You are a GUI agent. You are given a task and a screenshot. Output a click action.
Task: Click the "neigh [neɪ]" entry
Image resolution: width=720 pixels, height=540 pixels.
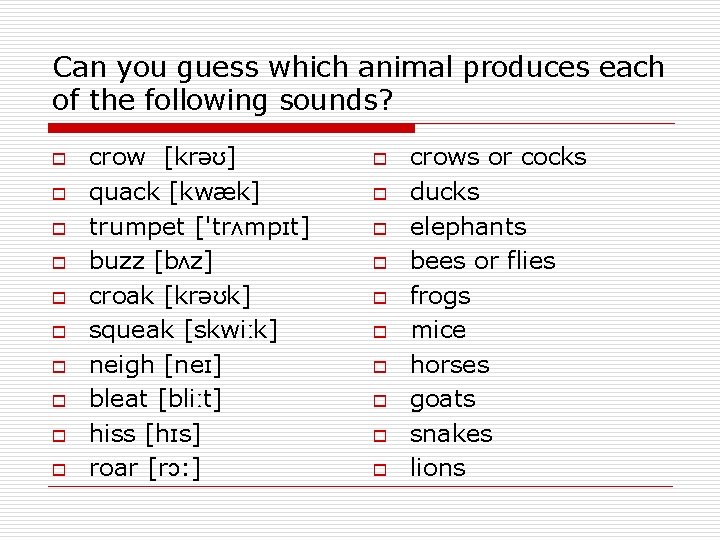(x=155, y=365)
